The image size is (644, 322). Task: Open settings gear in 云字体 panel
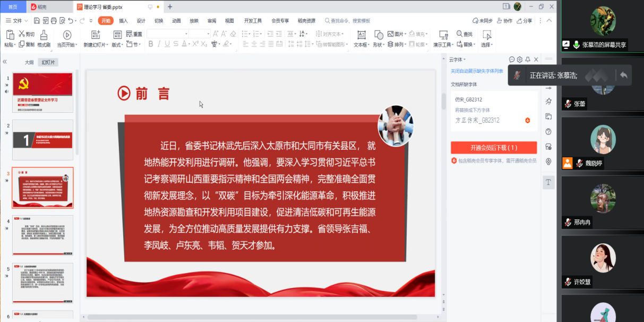tap(520, 60)
